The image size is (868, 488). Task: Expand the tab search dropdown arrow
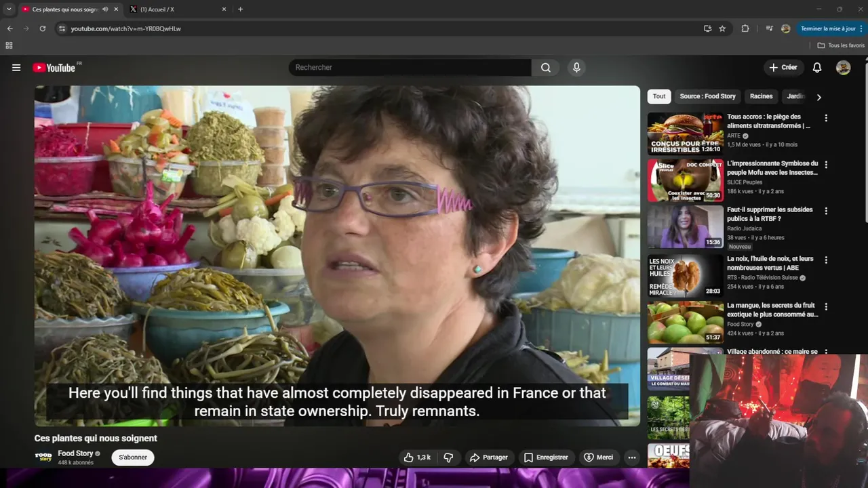(x=9, y=9)
